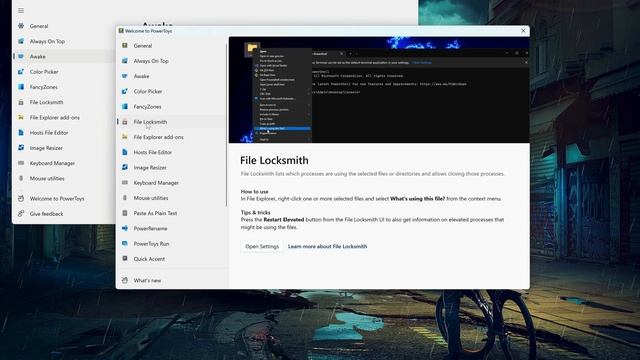Click Welcome to PowerToys title bar icon
Screen dimensions: 640x360
pyautogui.click(x=121, y=31)
